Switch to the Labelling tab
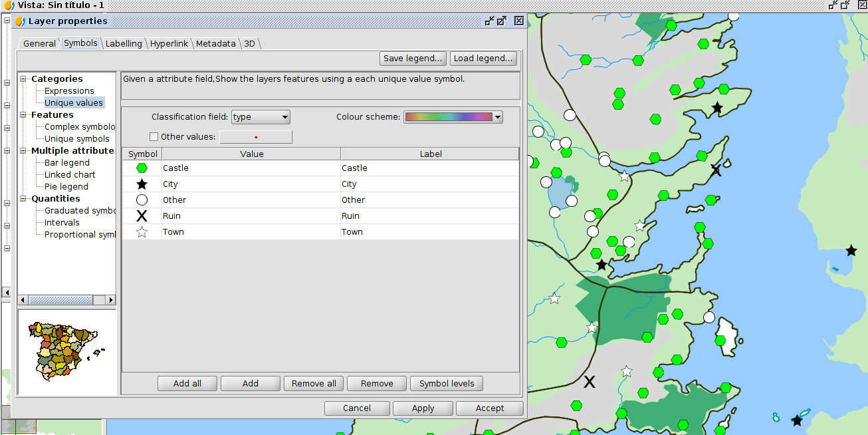868x435 pixels. [124, 43]
